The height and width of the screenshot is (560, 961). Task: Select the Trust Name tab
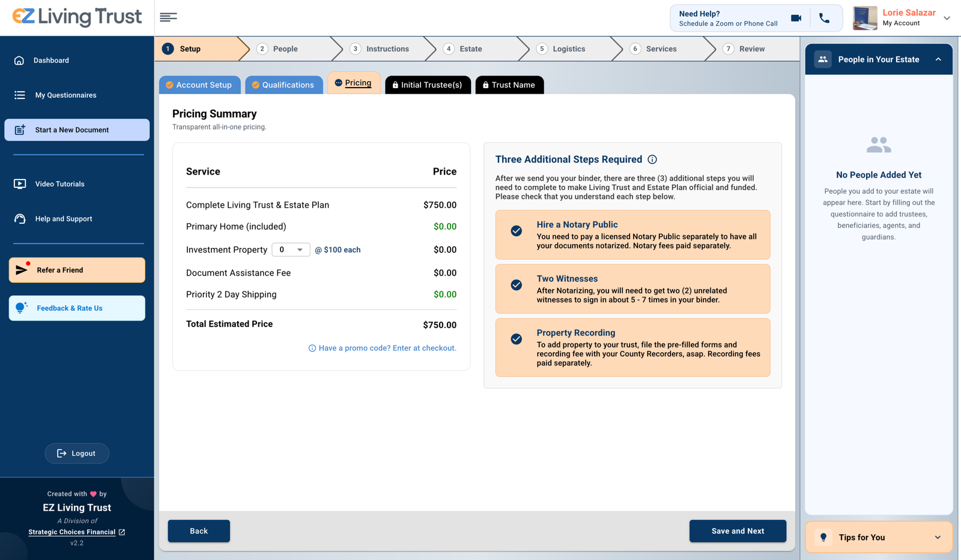(x=509, y=85)
